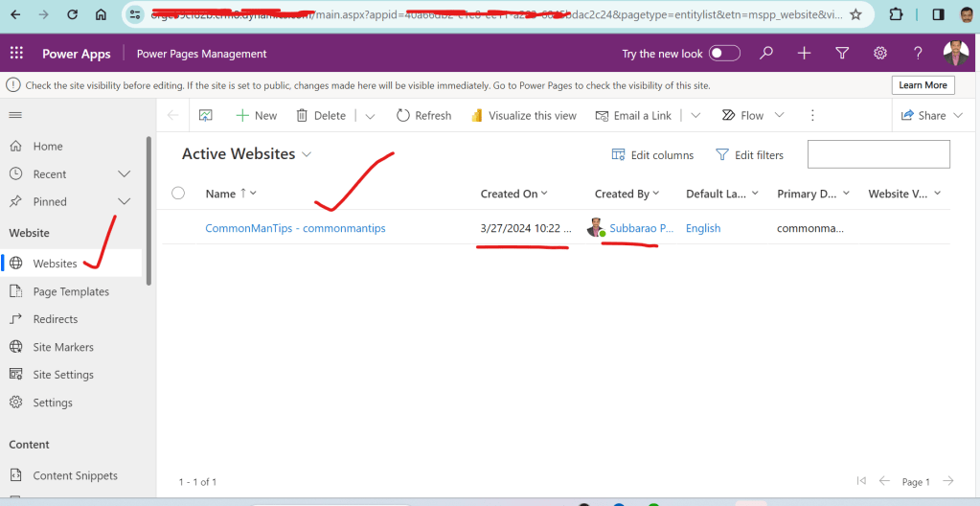Screen dimensions: 980x506
Task: Open the Flow dropdown arrow
Action: tap(779, 115)
